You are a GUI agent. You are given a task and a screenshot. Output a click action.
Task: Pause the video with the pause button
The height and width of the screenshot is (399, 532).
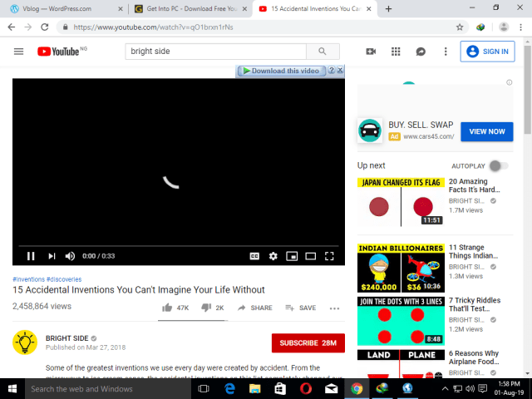pyautogui.click(x=31, y=256)
